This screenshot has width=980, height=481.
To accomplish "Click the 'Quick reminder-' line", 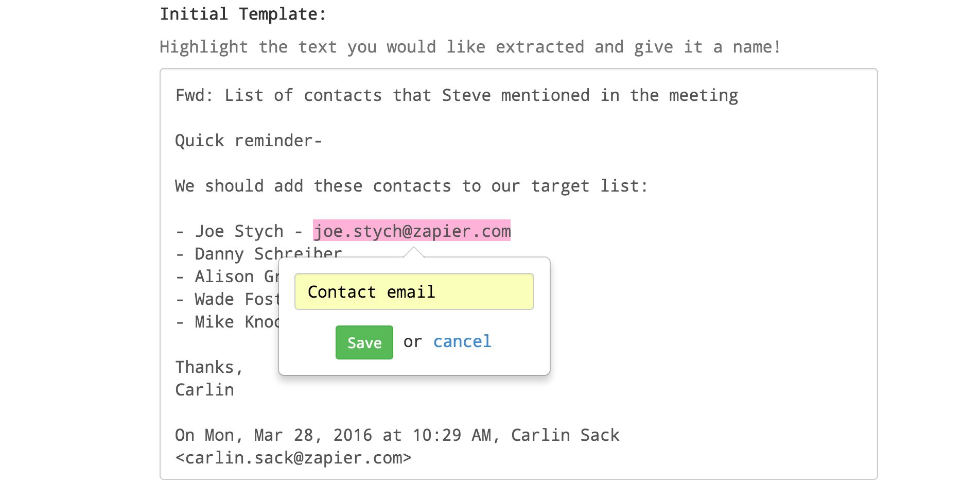I will pyautogui.click(x=248, y=141).
